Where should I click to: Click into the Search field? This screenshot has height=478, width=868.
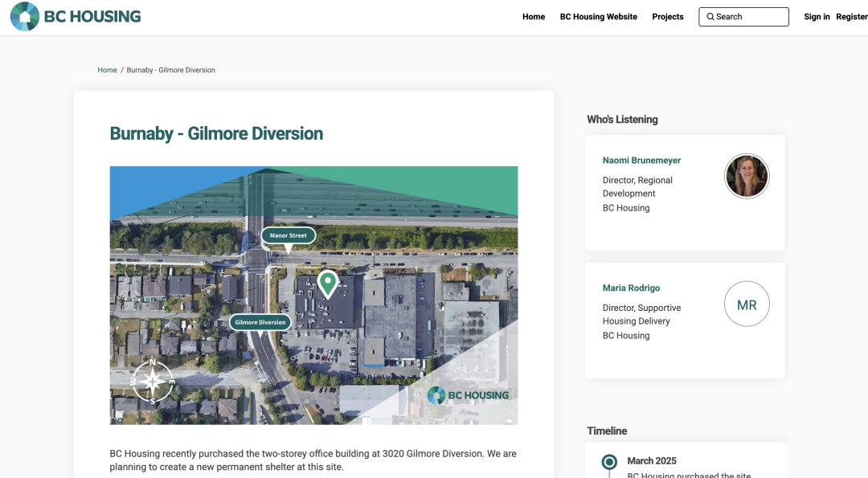743,17
